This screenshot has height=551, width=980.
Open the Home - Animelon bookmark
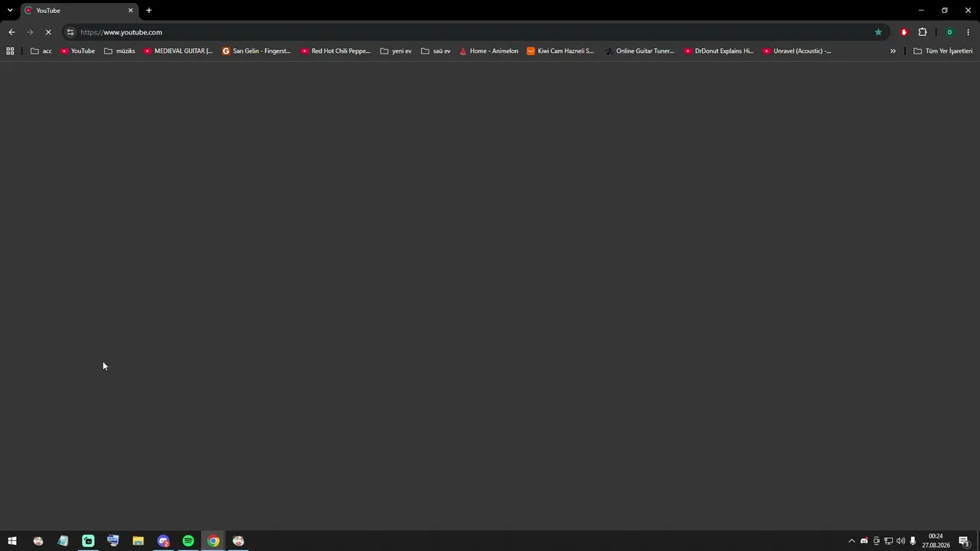click(x=488, y=51)
